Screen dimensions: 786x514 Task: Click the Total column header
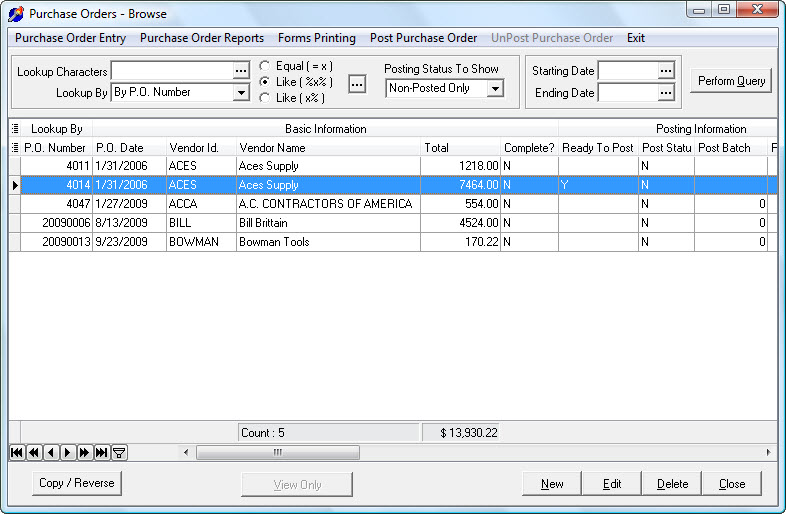[x=460, y=148]
